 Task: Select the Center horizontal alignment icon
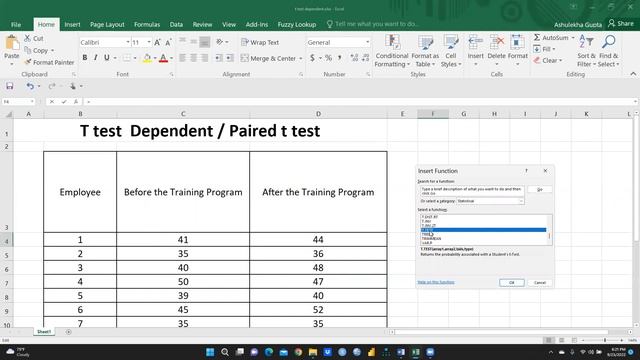click(x=193, y=58)
